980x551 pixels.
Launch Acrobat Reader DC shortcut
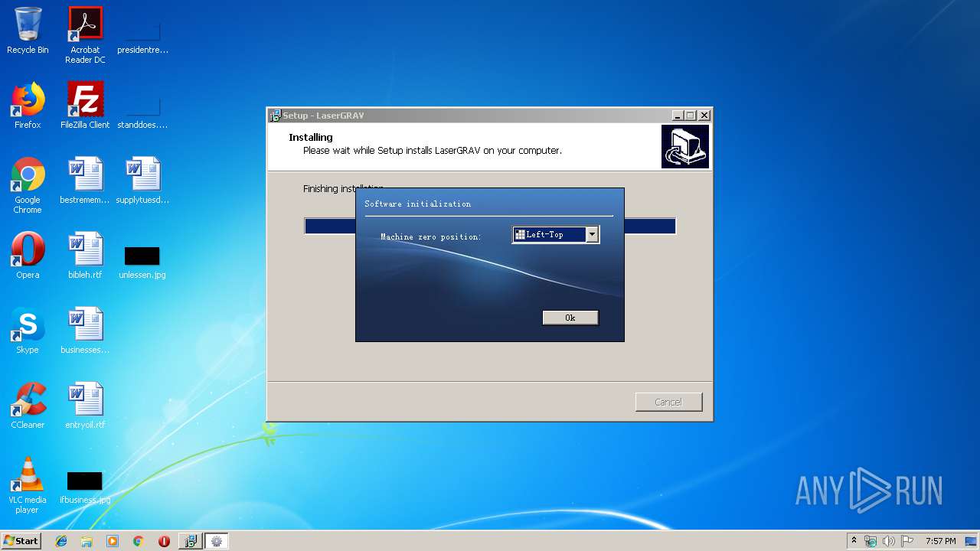point(85,35)
